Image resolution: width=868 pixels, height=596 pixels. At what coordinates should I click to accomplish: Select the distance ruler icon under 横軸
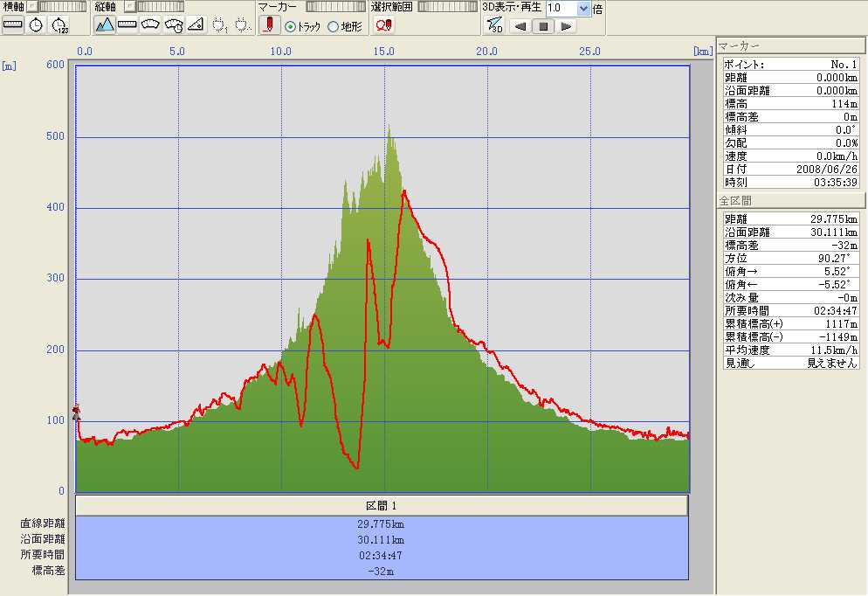click(x=13, y=25)
